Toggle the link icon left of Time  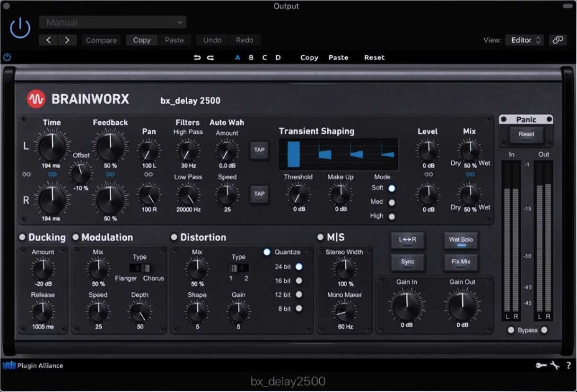26,174
